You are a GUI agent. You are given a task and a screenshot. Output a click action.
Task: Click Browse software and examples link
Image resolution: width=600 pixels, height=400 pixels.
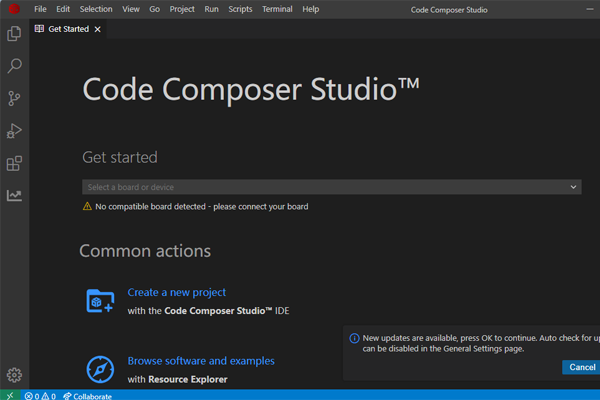[x=201, y=361]
